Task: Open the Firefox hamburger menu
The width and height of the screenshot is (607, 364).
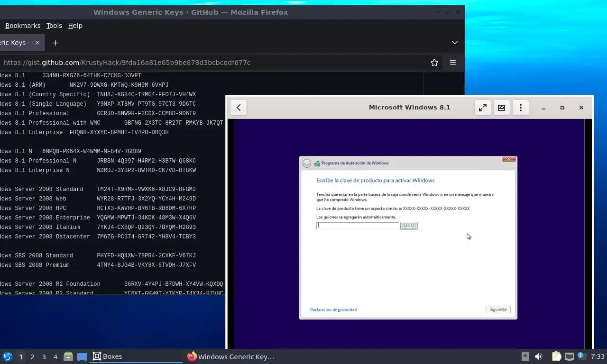Action: pos(453,63)
